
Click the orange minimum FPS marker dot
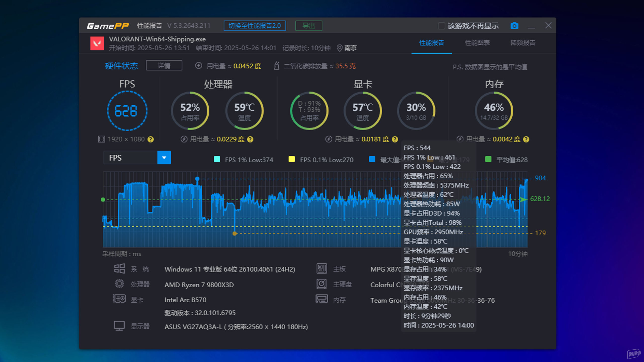click(235, 233)
